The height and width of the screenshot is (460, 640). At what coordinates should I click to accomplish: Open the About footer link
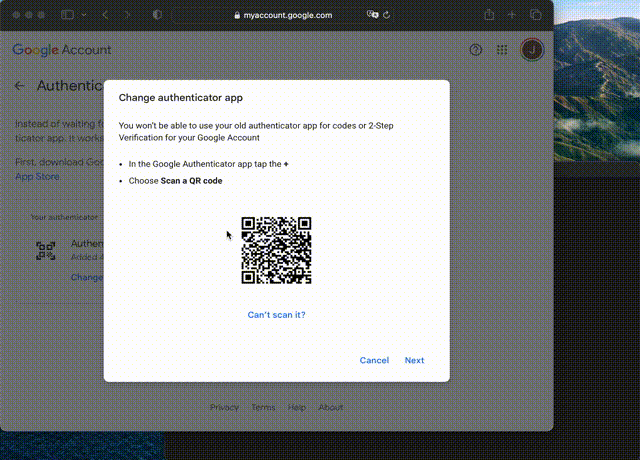coord(331,407)
